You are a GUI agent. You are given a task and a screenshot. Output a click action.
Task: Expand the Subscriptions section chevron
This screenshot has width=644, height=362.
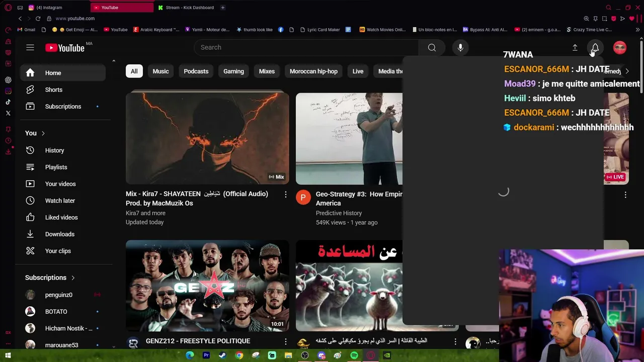click(73, 278)
